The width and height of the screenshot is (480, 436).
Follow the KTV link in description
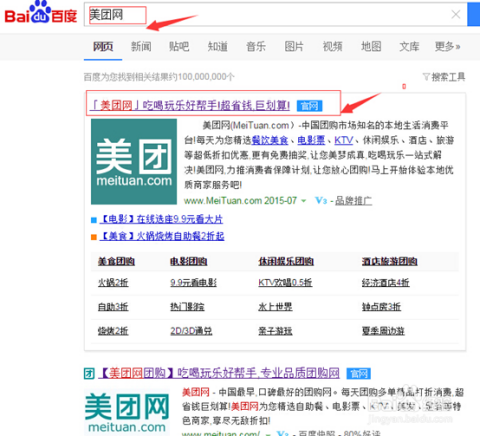tap(343, 140)
